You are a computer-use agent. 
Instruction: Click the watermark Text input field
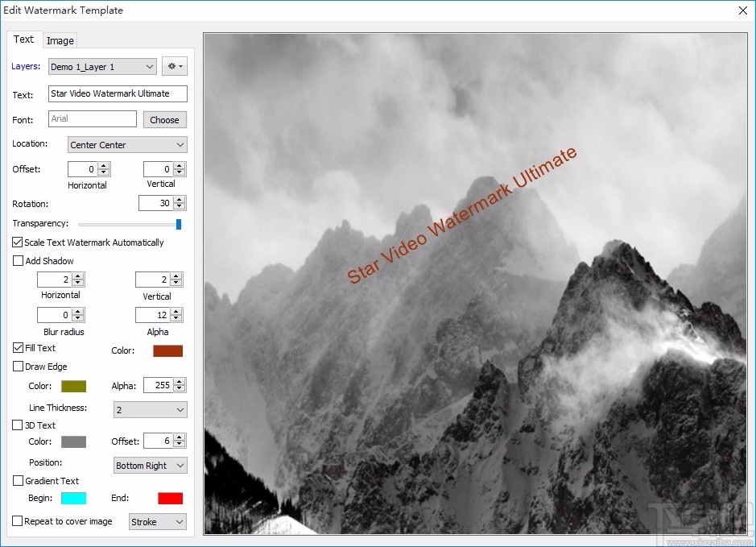118,93
